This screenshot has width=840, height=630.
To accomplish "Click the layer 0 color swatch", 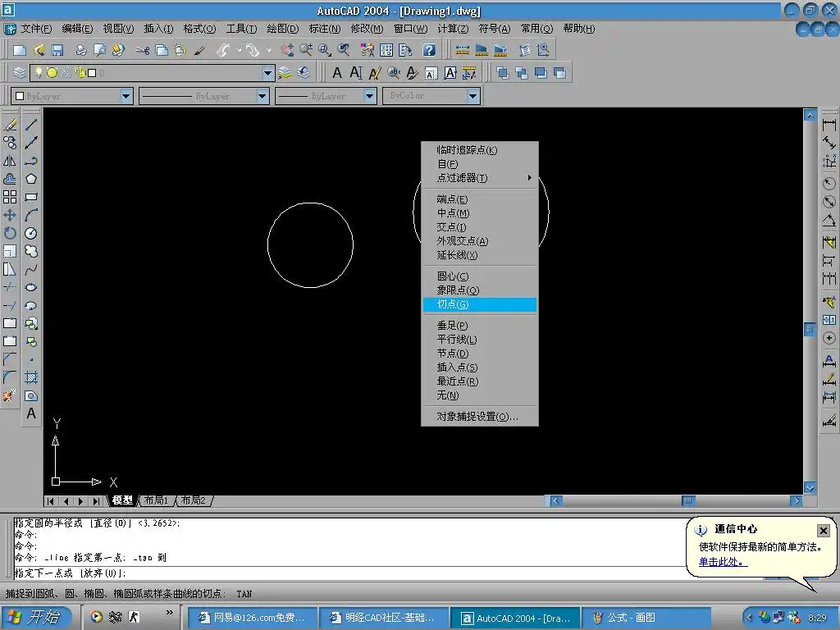I will point(92,73).
